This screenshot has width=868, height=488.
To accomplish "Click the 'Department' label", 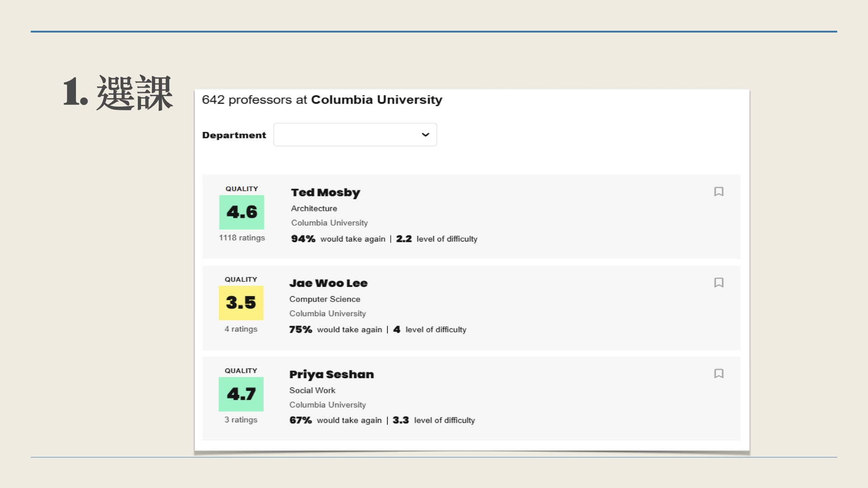I will tap(234, 135).
